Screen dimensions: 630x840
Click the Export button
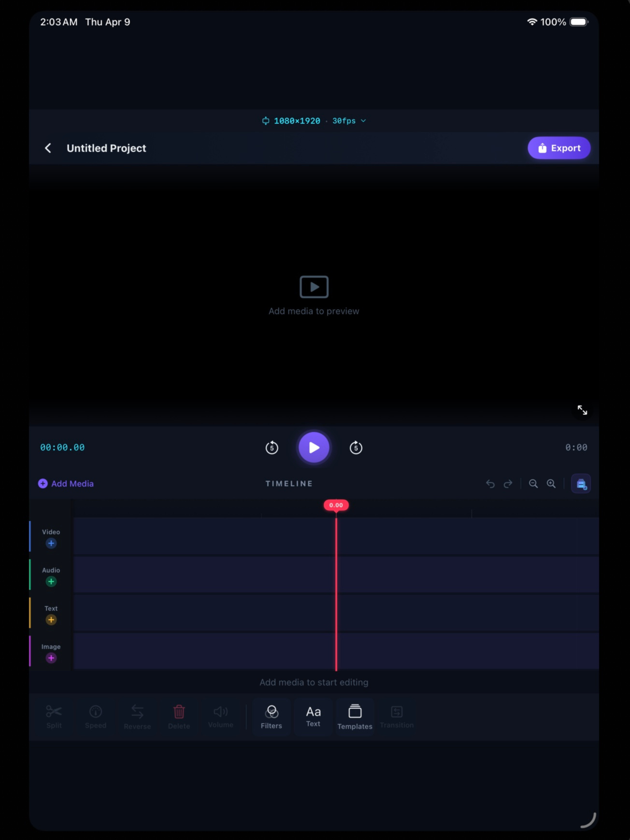pos(559,148)
